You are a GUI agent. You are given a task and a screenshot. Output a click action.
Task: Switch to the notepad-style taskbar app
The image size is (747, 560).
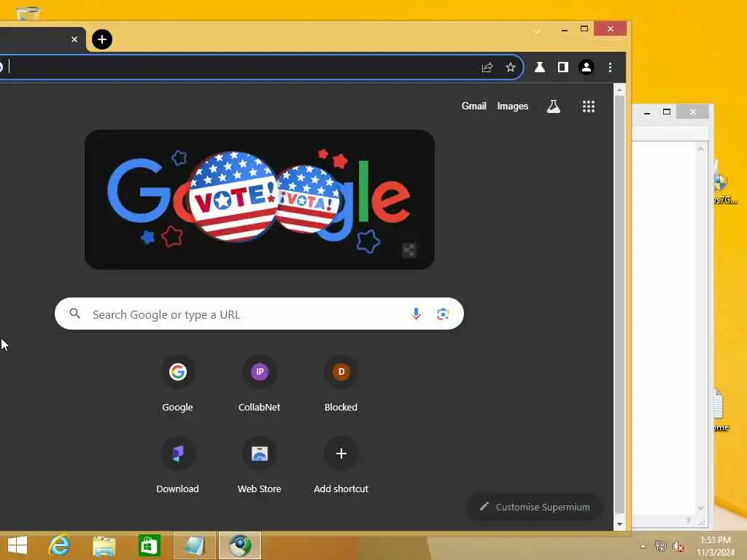[x=194, y=545]
